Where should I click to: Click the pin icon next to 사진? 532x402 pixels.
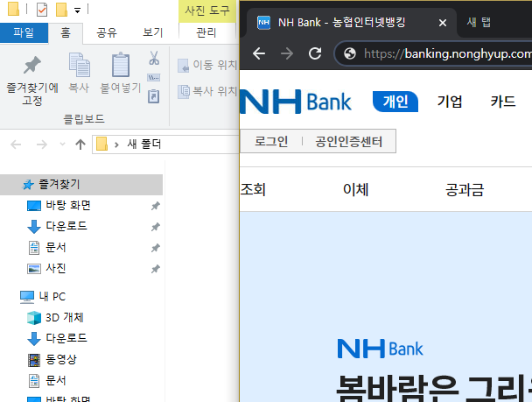pyautogui.click(x=156, y=269)
